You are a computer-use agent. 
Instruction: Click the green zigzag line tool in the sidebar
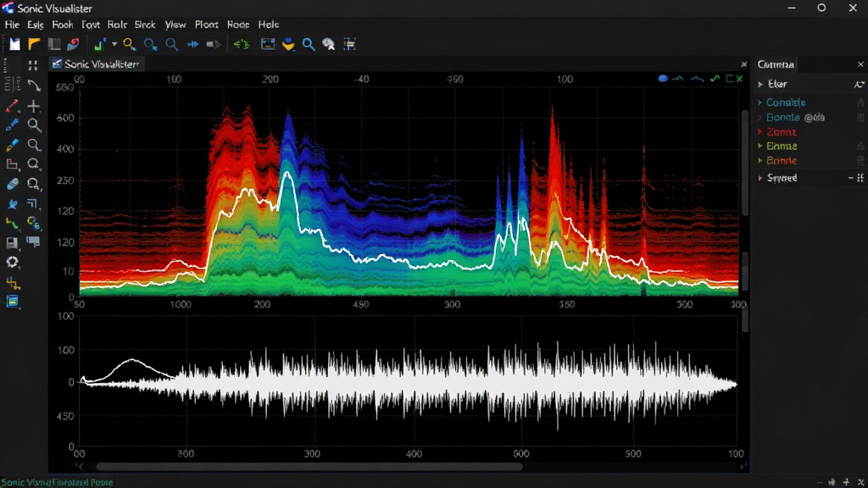(x=12, y=224)
